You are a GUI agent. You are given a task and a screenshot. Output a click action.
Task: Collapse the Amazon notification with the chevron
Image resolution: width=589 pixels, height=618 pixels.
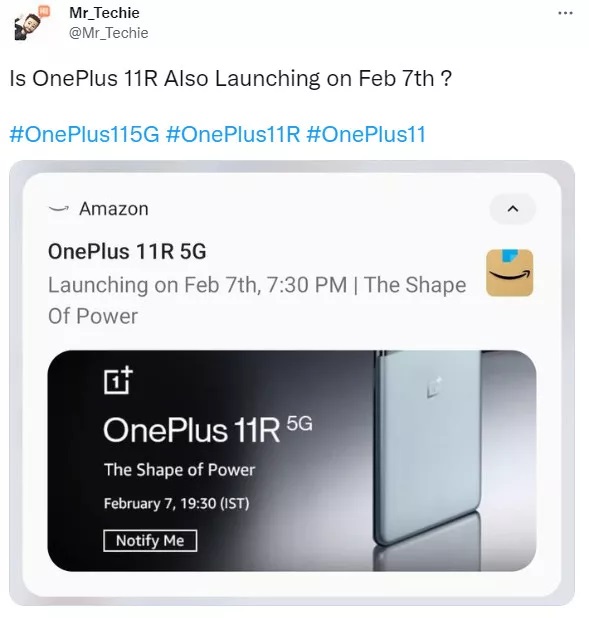(x=513, y=208)
